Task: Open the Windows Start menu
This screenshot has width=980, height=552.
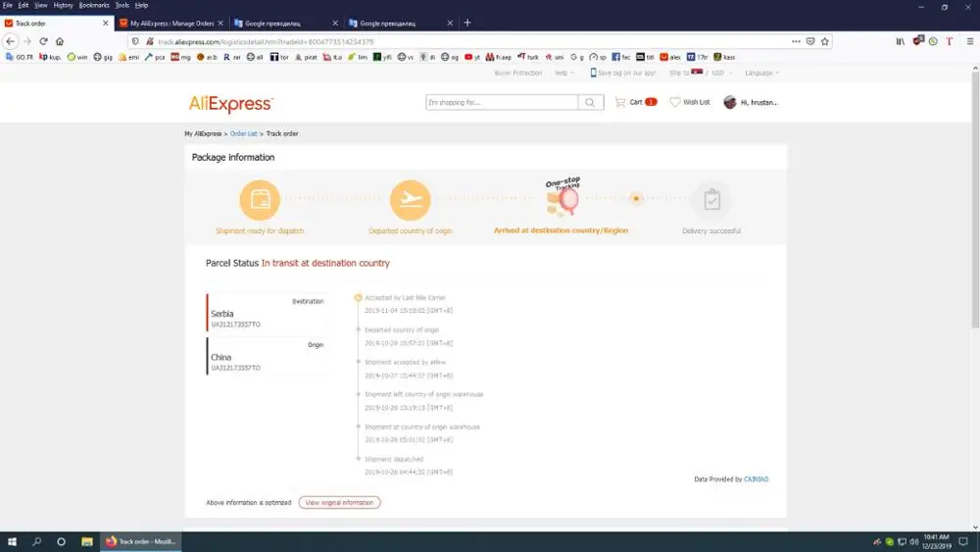Action: click(x=12, y=541)
